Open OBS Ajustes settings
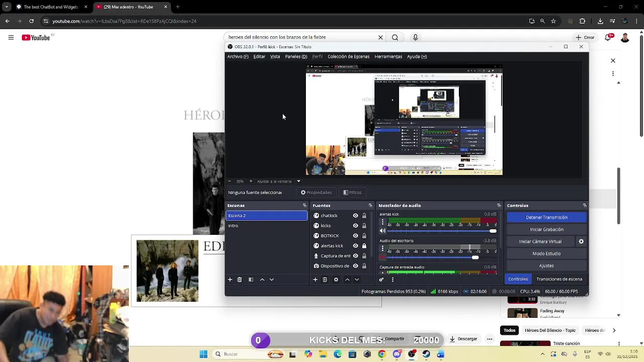The image size is (644, 362). [546, 265]
